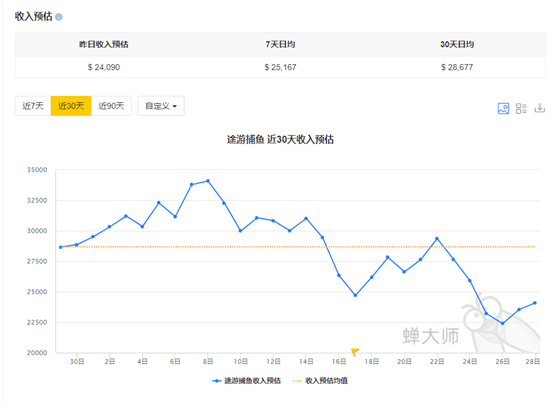Click the 8日 peak data point
Screen dimensions: 558x404
208,181
